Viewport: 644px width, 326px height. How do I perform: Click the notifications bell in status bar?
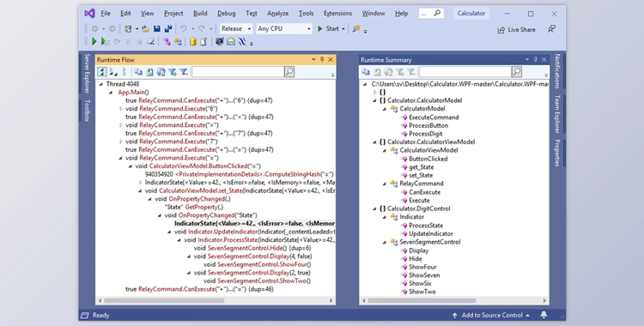[x=544, y=315]
